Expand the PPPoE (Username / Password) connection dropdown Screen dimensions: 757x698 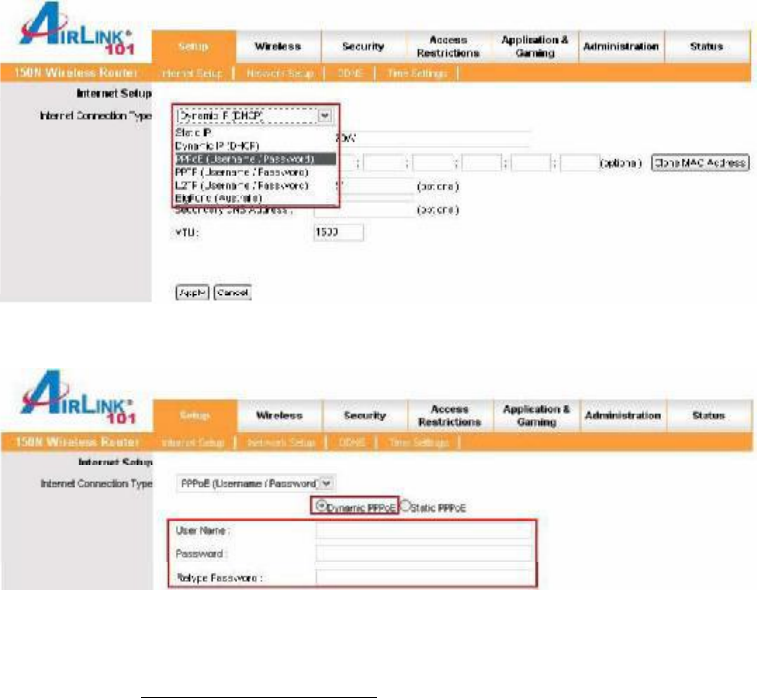pyautogui.click(x=327, y=483)
